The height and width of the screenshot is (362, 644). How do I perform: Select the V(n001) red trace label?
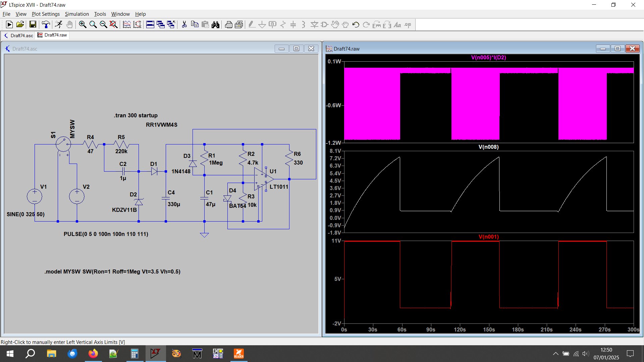(488, 237)
